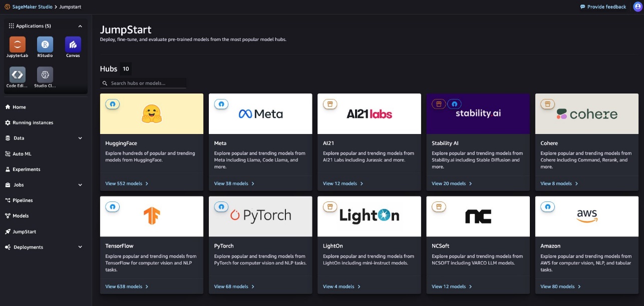Click the Experiments flask icon
Viewport: 644px width, 306px height.
[x=8, y=169]
